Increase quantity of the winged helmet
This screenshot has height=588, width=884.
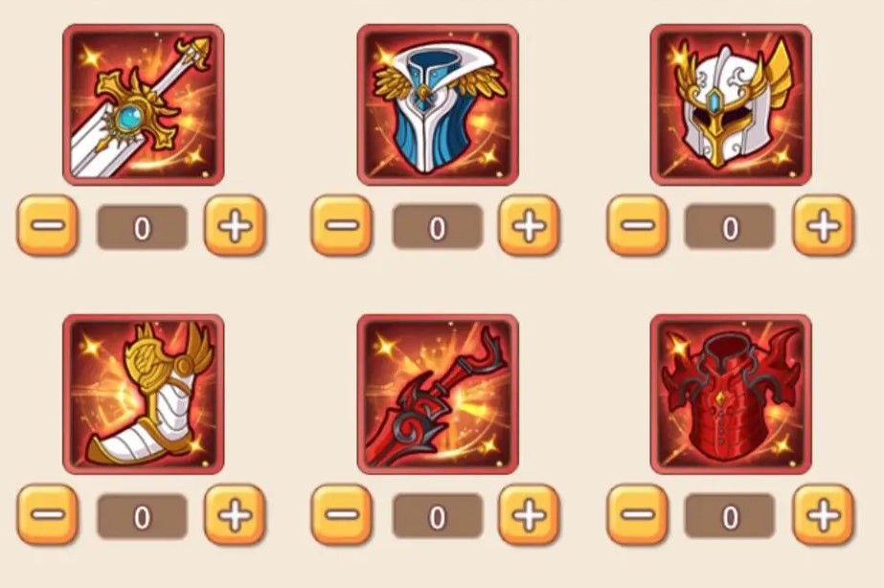[x=823, y=225]
